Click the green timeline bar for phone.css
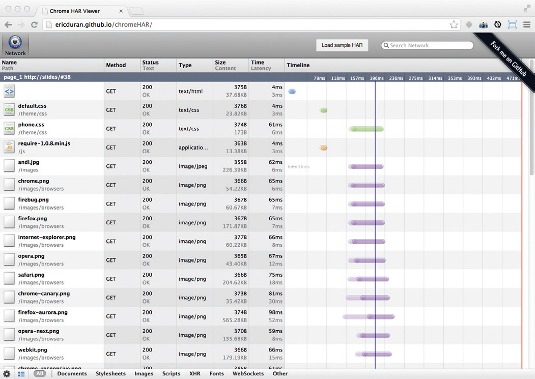 coord(366,129)
